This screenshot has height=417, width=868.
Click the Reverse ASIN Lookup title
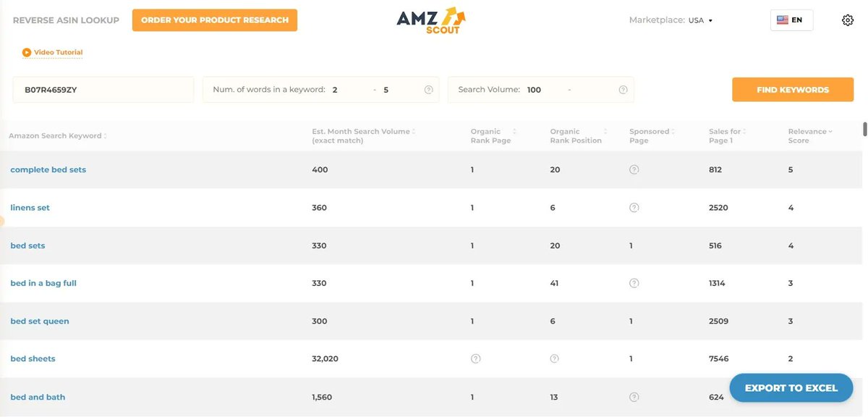coord(66,20)
